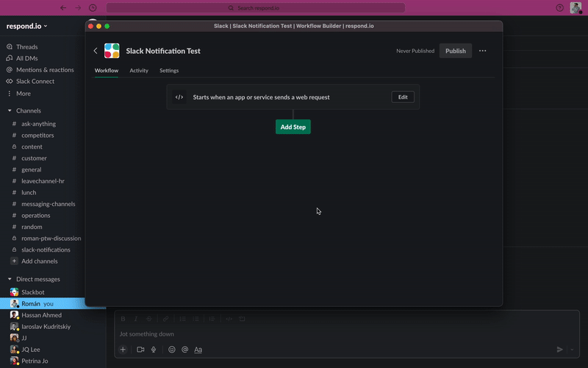
Task: Toggle blockquote in composer
Action: (x=212, y=319)
